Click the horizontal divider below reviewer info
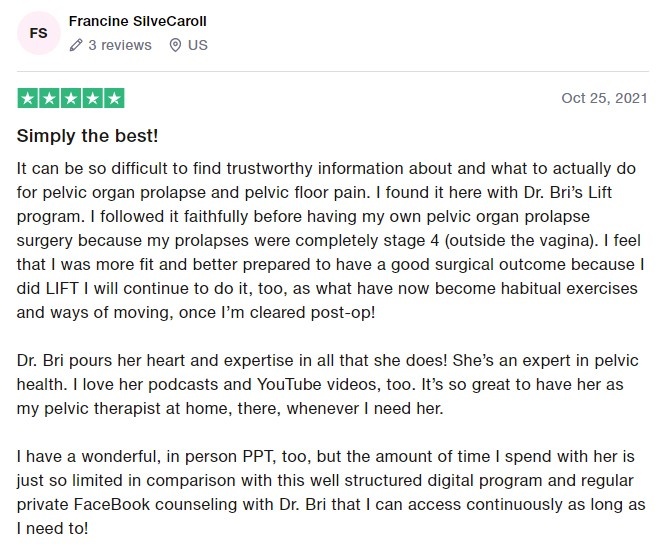Viewport: 670px width, 548px height. [333, 71]
